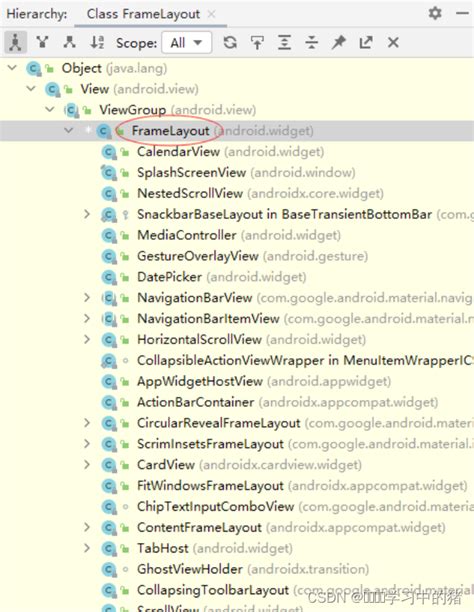The height and width of the screenshot is (612, 474).
Task: Toggle alphabetical sort icon
Action: pyautogui.click(x=97, y=42)
